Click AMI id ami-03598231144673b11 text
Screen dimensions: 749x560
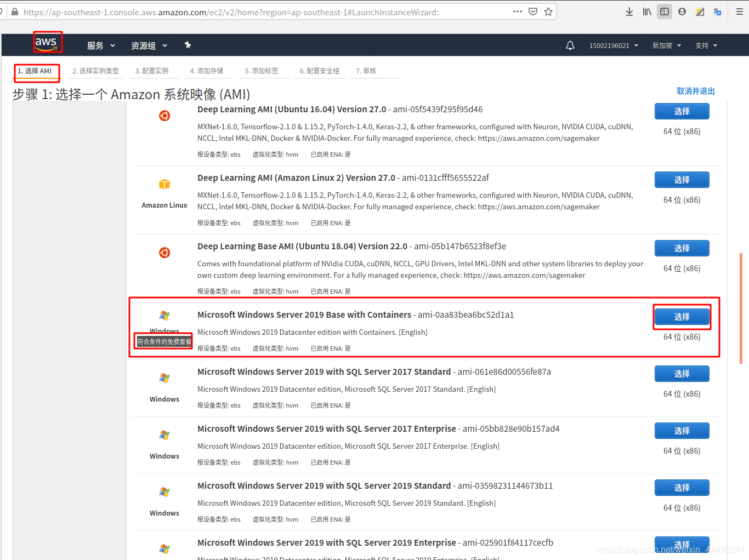[505, 485]
